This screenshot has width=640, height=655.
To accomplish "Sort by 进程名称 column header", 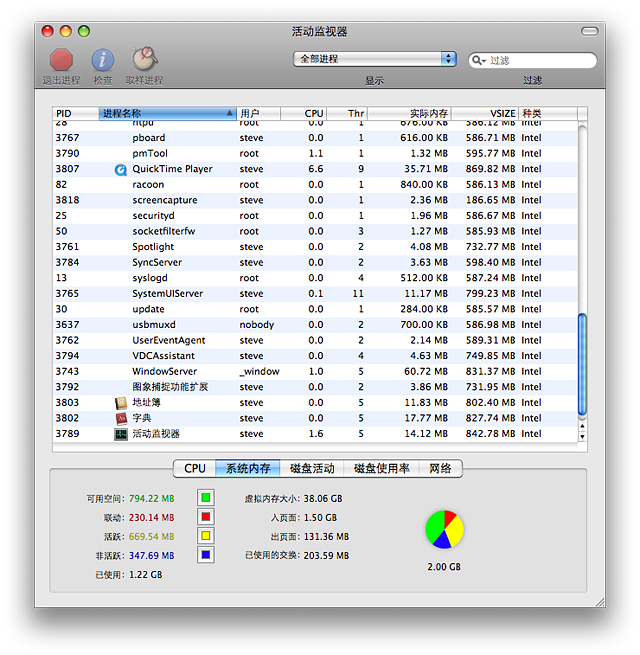I will pyautogui.click(x=168, y=113).
